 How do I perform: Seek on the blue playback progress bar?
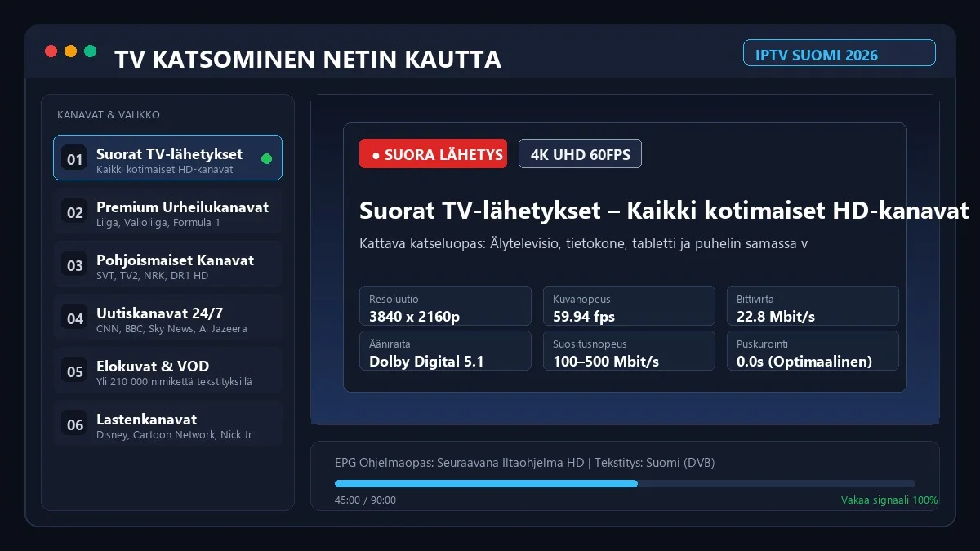pos(625,484)
